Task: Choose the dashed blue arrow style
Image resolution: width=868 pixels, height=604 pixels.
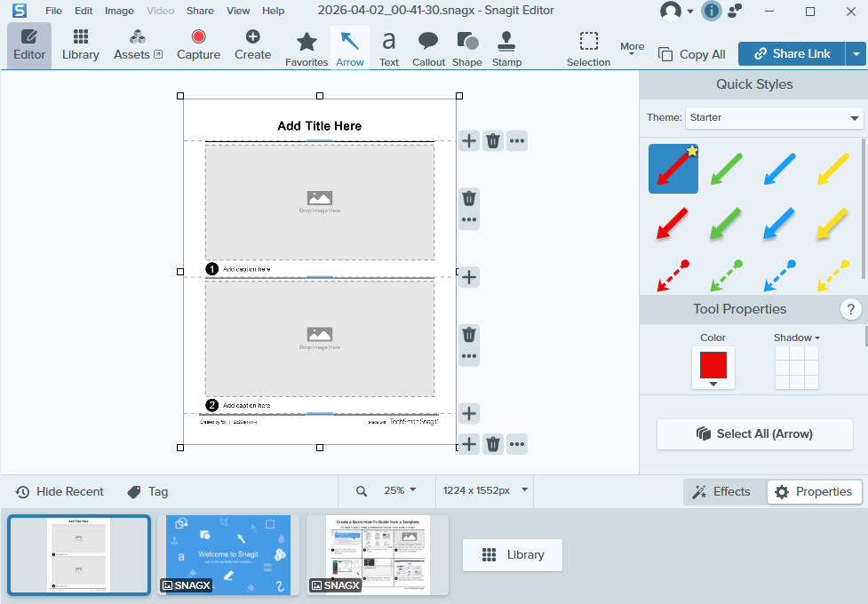Action: 779,274
